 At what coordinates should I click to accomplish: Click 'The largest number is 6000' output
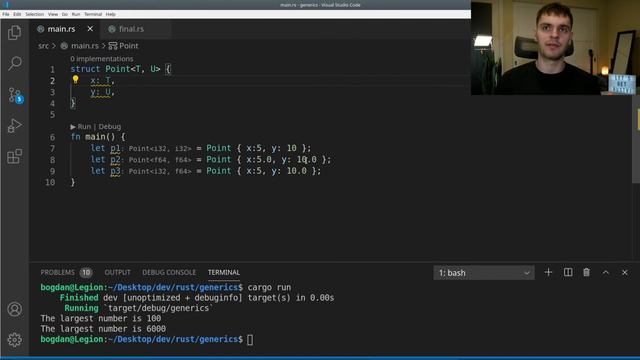coord(103,329)
